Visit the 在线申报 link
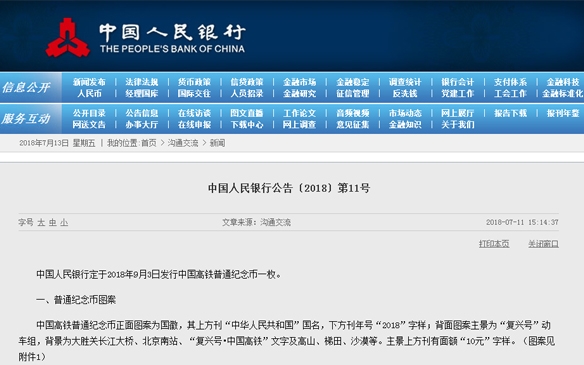Screen dimensions: 584x365 point(194,124)
